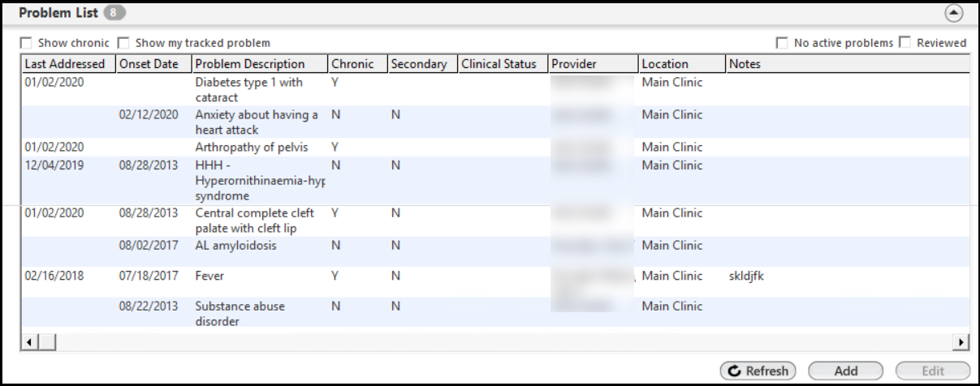Enable the Show chronic checkbox
Screen dimensions: 980x386
click(27, 43)
